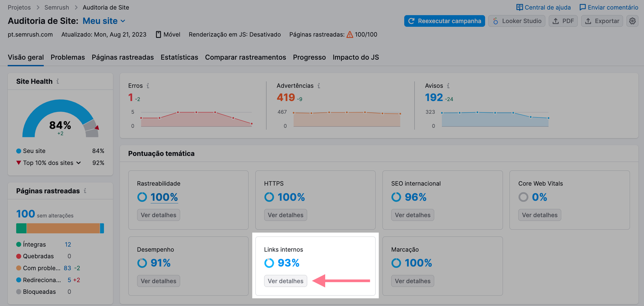The width and height of the screenshot is (644, 306).
Task: Toggle the Bloqueadas pages indicator
Action: click(39, 291)
